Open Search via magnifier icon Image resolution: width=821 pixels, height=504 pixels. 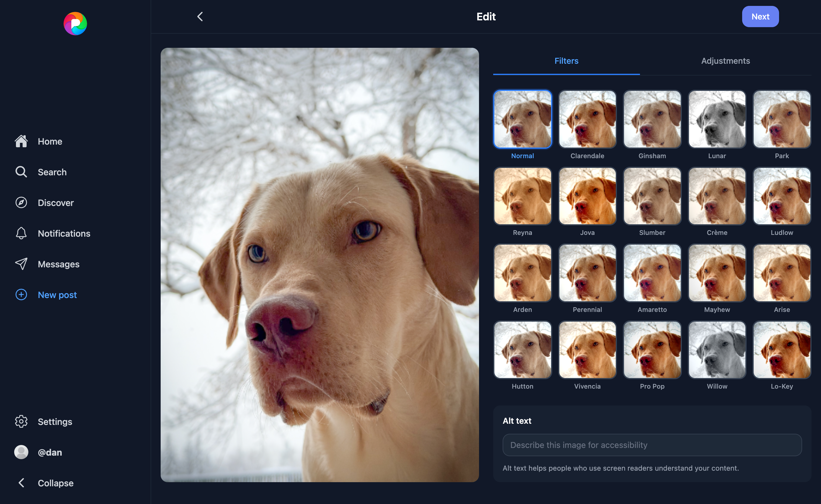pyautogui.click(x=21, y=172)
